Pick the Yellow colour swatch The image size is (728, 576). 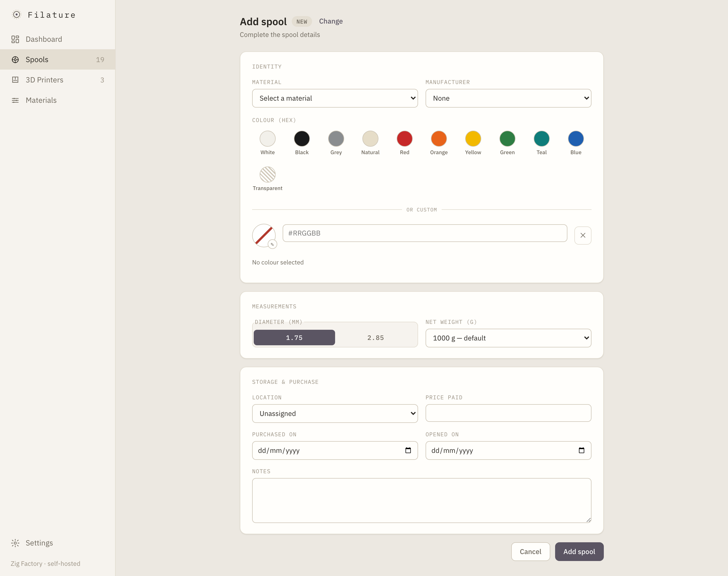(473, 139)
